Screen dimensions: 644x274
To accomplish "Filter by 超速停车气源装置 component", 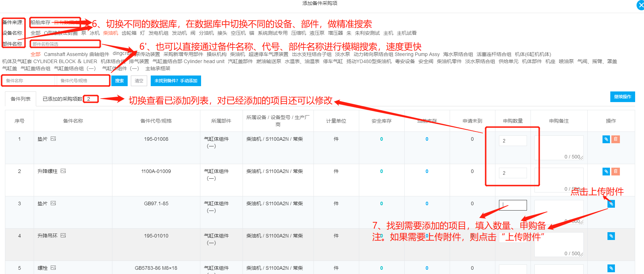I will pyautogui.click(x=268, y=54).
